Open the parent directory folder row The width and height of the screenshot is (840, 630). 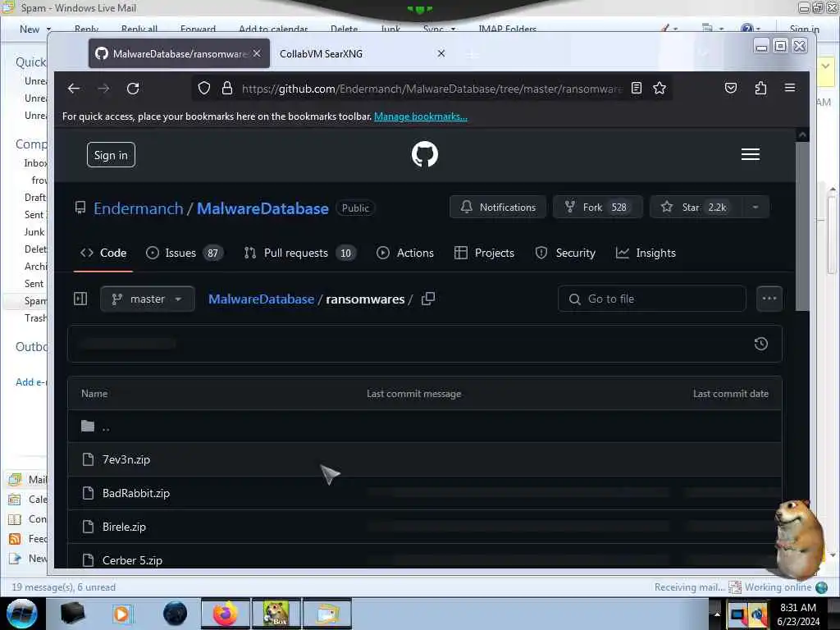pyautogui.click(x=425, y=427)
